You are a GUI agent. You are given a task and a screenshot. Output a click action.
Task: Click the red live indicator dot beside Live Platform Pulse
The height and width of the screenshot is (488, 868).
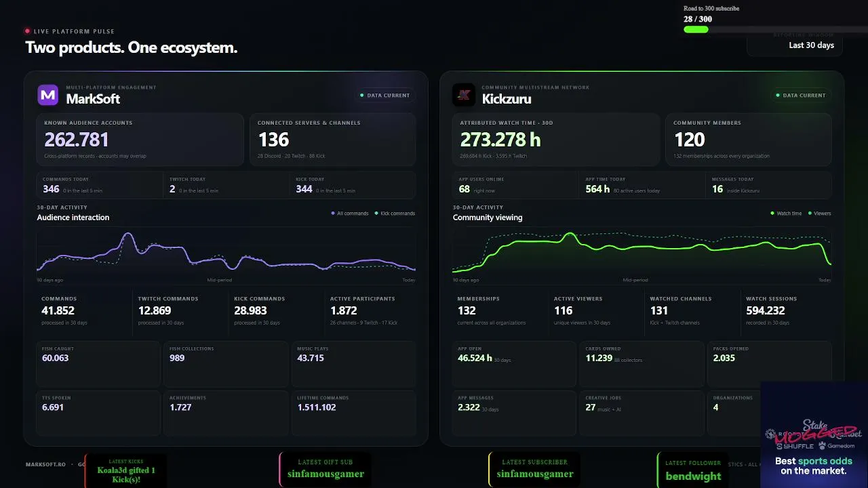(27, 31)
